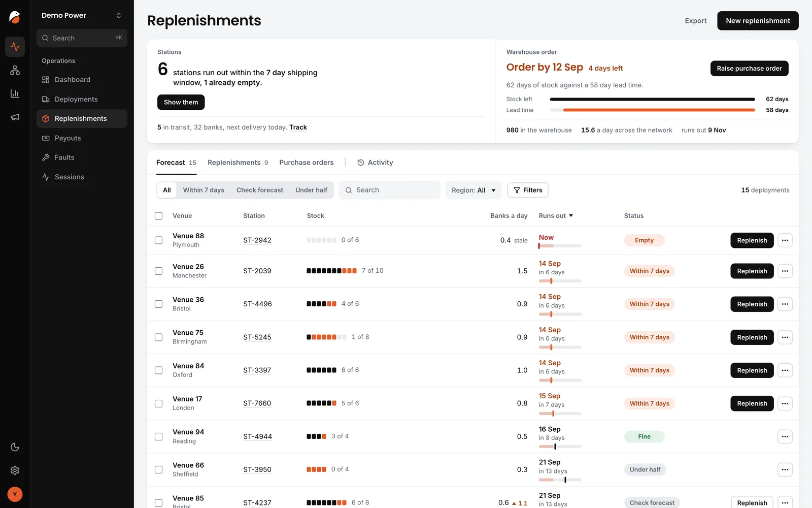
Task: Click Raise purchase order
Action: pos(749,69)
